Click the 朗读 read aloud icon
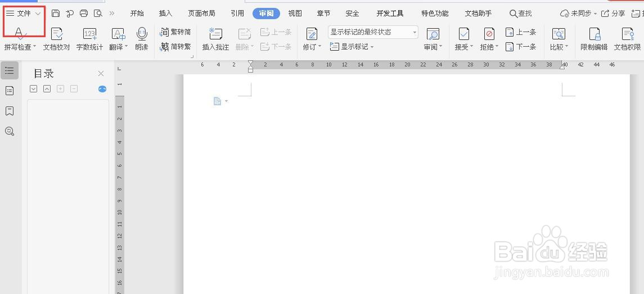The image size is (644, 294). pyautogui.click(x=142, y=34)
